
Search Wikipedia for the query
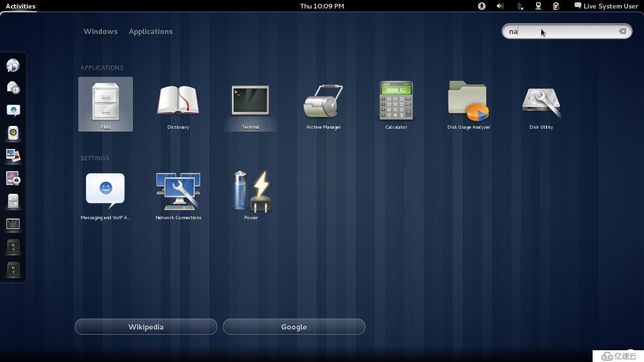[146, 327]
